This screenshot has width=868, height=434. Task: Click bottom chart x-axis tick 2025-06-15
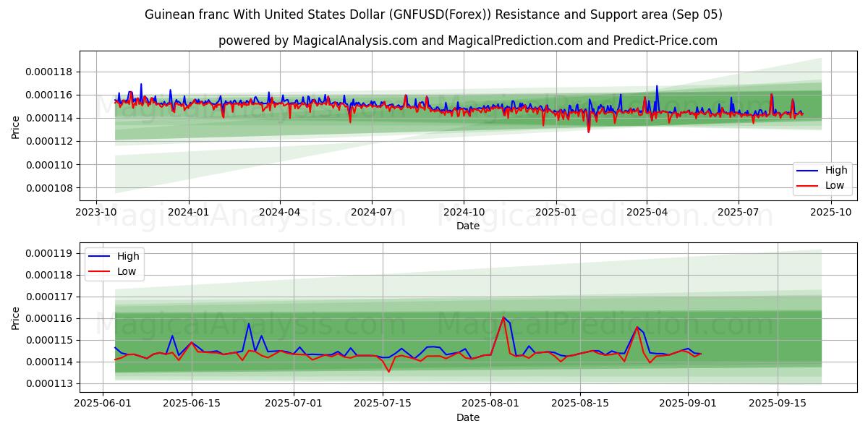pyautogui.click(x=192, y=404)
